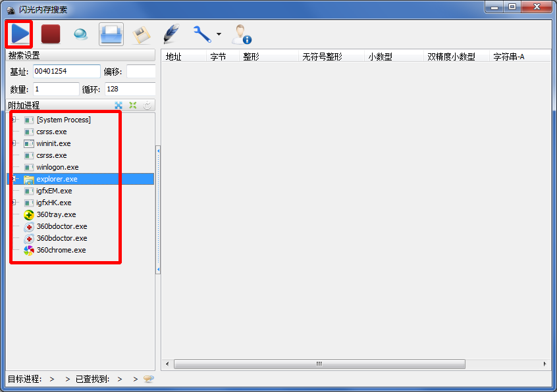Click the floppy disk save icon

(142, 35)
